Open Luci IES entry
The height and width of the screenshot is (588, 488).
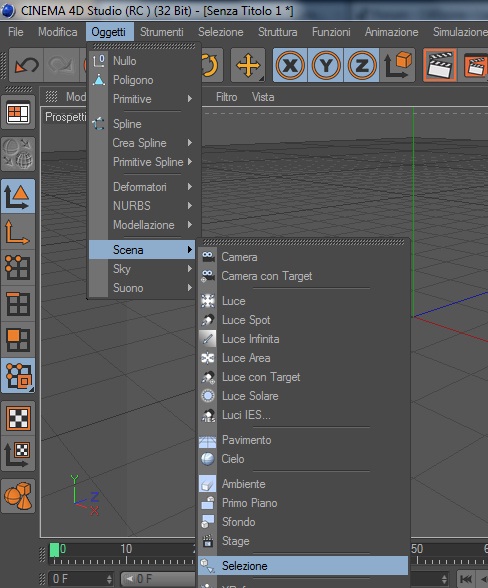coord(303,415)
